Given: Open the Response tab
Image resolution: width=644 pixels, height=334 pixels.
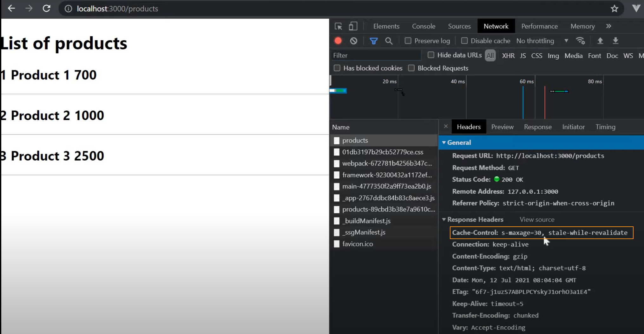Looking at the screenshot, I should point(538,127).
